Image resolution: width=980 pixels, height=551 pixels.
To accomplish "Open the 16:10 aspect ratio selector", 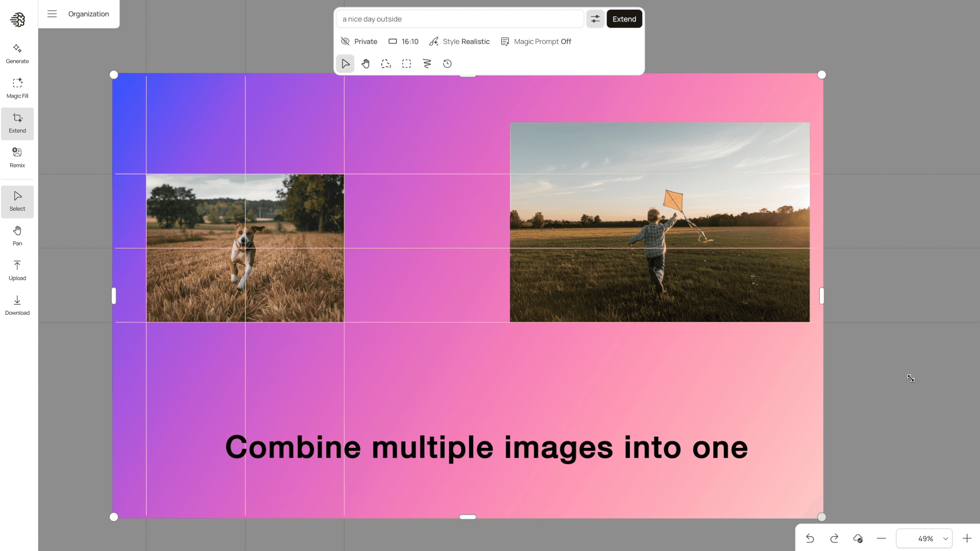I will [403, 41].
